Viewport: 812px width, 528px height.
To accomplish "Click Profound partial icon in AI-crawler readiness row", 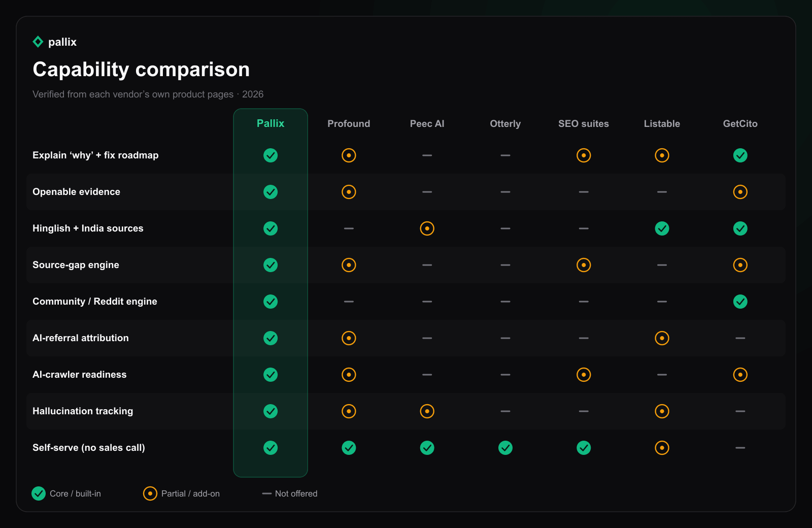I will [x=349, y=375].
